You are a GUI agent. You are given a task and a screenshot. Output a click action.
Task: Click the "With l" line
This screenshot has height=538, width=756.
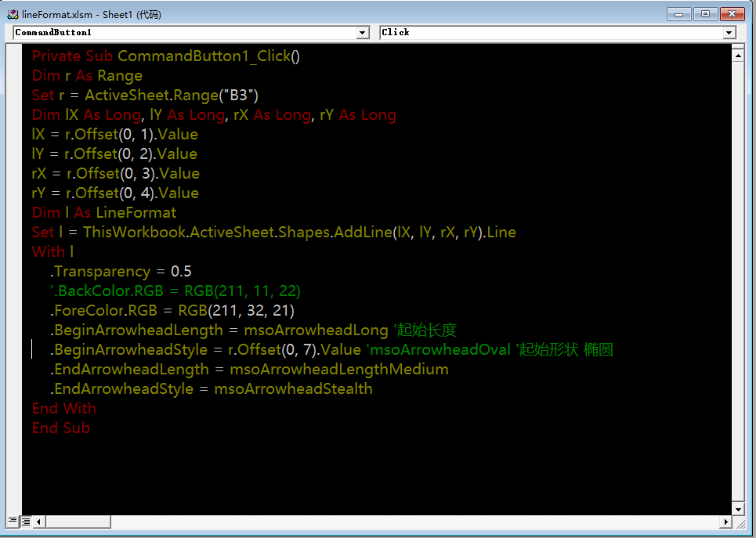[x=52, y=251]
